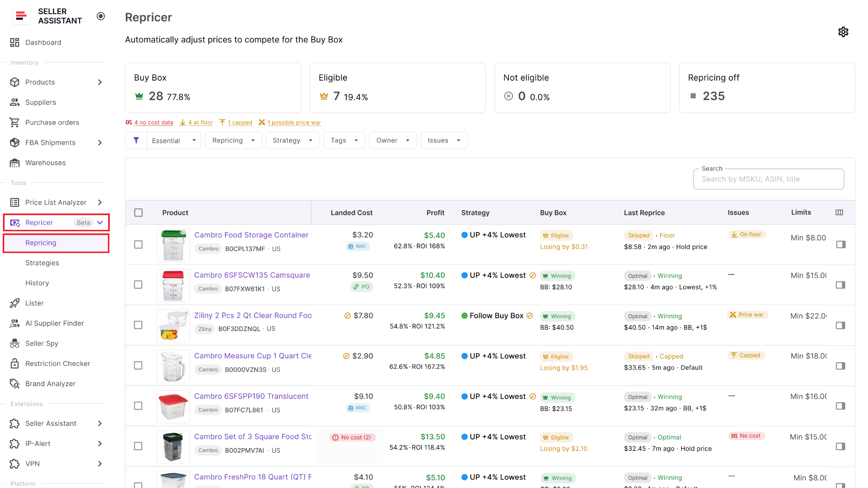
Task: Click the 4 no cost data link
Action: [x=153, y=122]
